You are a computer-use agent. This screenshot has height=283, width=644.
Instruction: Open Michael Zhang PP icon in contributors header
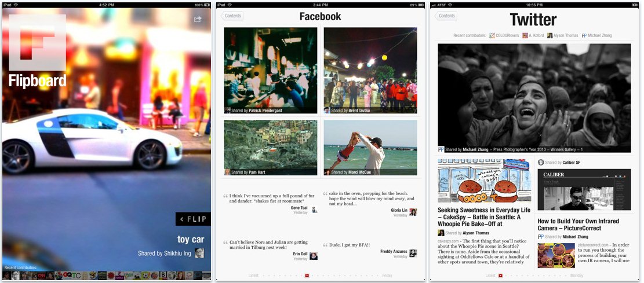pyautogui.click(x=584, y=36)
